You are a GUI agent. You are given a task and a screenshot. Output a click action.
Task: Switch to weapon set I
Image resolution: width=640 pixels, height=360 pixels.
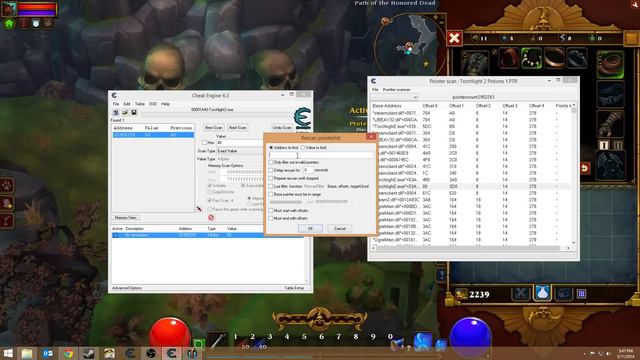[x=604, y=145]
